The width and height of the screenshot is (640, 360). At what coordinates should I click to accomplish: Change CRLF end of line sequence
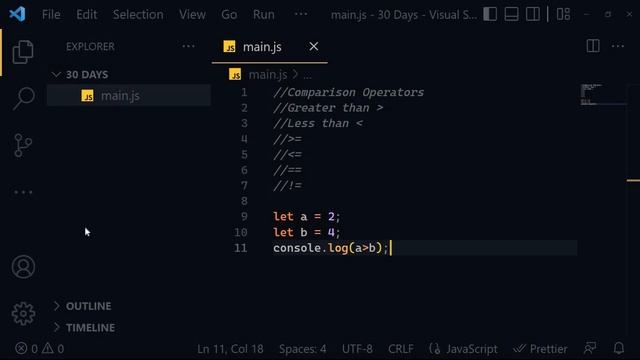(401, 349)
